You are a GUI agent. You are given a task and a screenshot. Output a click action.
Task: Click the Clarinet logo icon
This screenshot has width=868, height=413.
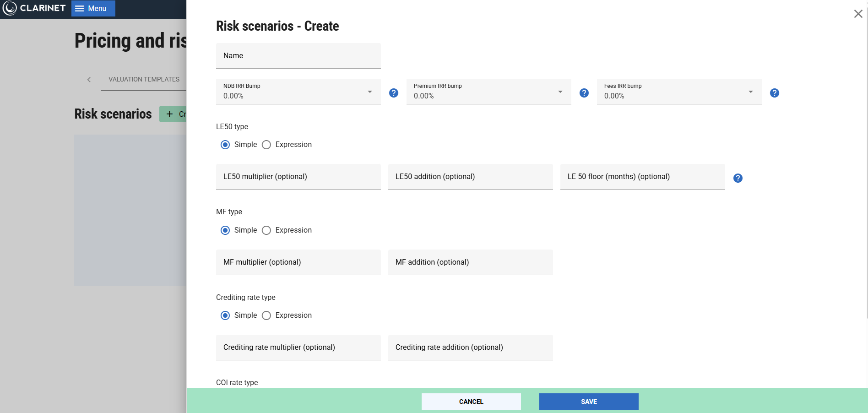pyautogui.click(x=10, y=8)
